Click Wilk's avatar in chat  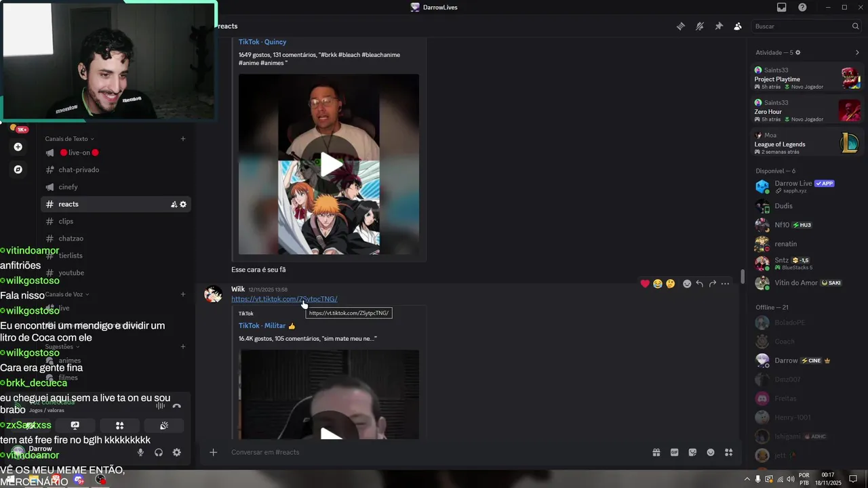pyautogui.click(x=214, y=295)
